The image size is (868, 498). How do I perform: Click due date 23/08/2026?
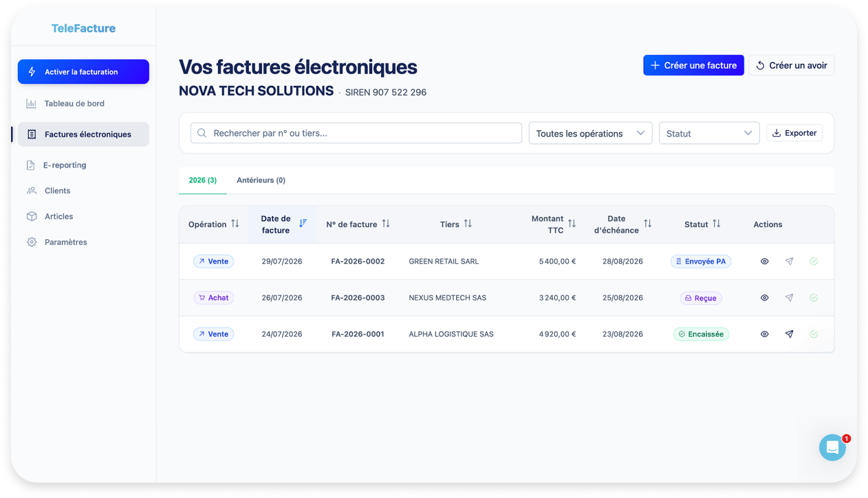click(623, 334)
